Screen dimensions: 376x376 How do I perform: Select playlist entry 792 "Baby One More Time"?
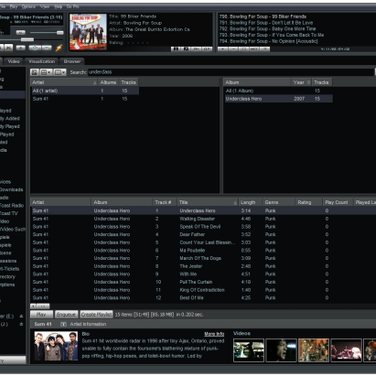(267, 29)
